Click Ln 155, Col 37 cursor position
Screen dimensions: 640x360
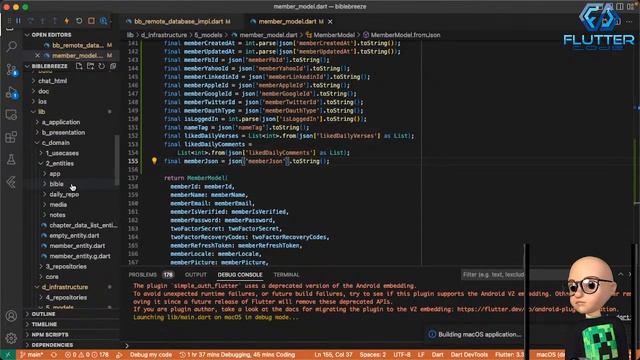pos(333,355)
